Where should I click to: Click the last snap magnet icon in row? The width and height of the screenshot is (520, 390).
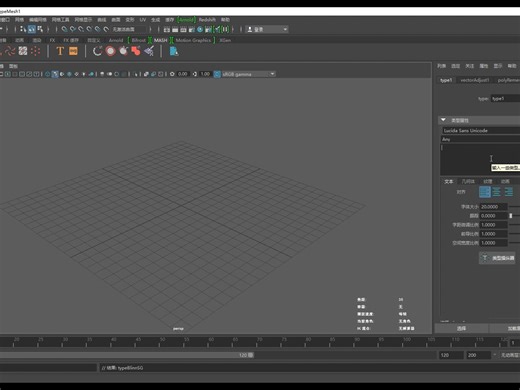tap(106, 29)
